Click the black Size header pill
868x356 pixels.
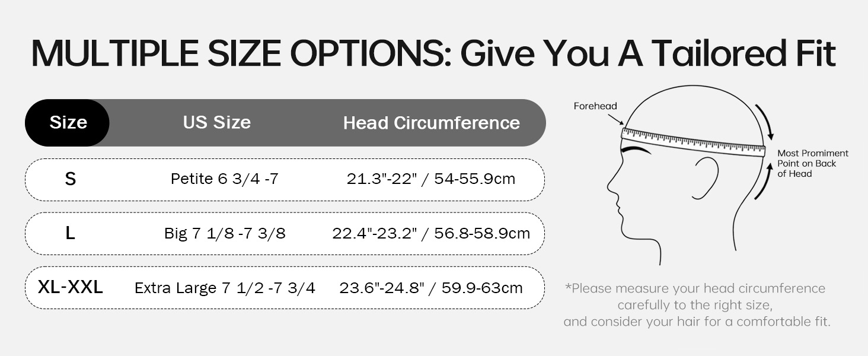tap(67, 123)
